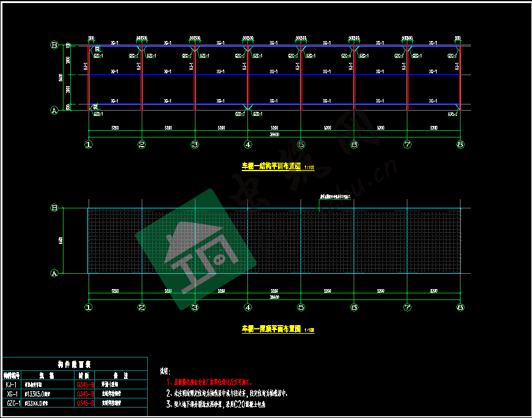
Task: Click the yellow lower roof plan title
Action: click(x=273, y=329)
